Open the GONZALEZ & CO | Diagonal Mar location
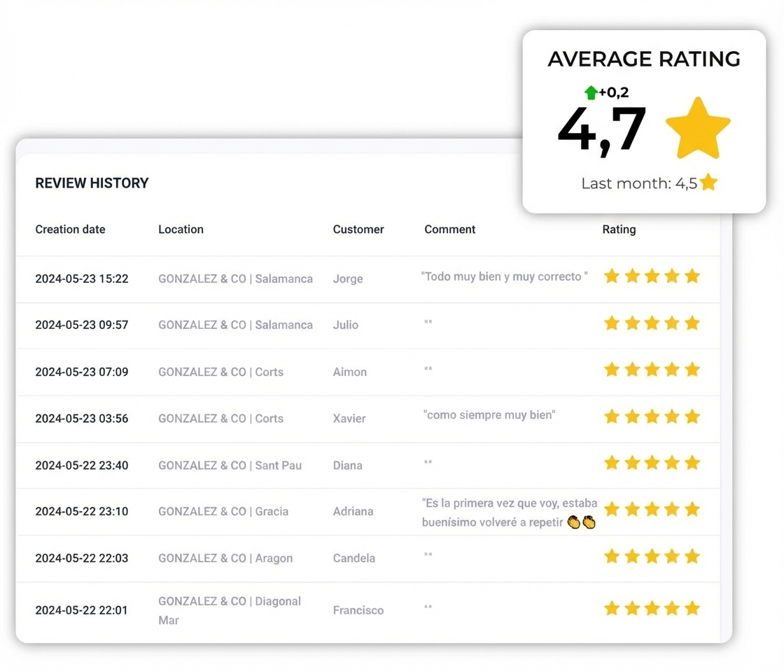 coord(230,602)
